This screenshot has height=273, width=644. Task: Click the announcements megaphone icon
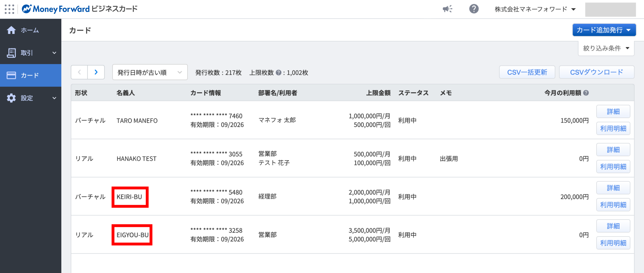click(x=447, y=9)
